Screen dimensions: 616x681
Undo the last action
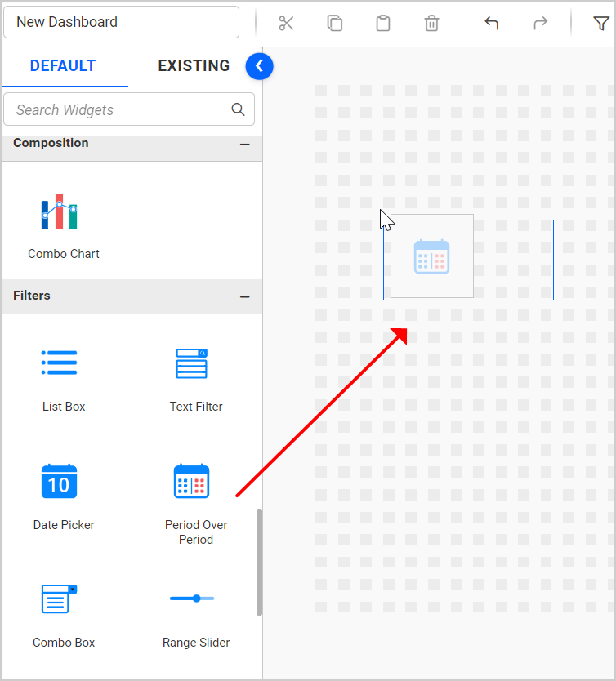(492, 23)
